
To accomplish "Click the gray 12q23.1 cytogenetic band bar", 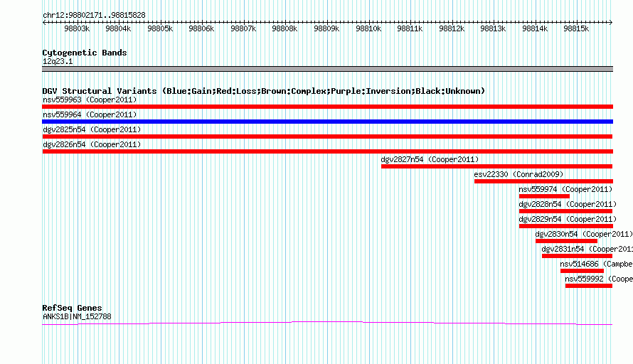I will 327,69.
